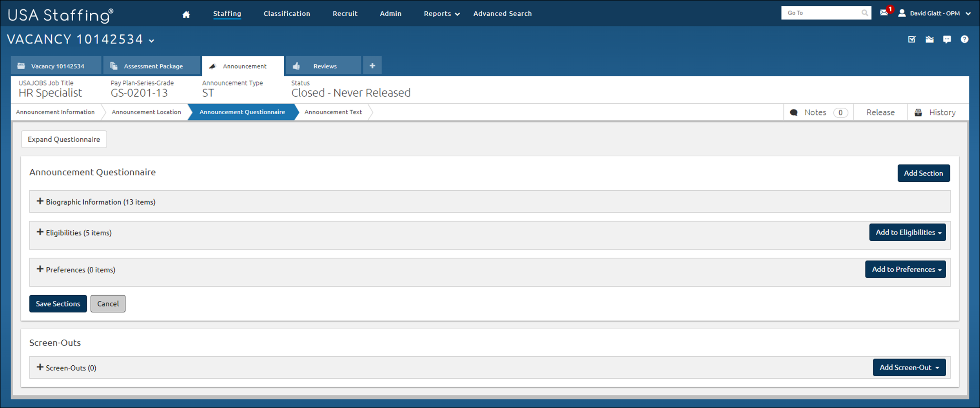Viewport: 980px width, 408px height.
Task: Go to Announcement Location step
Action: point(146,112)
